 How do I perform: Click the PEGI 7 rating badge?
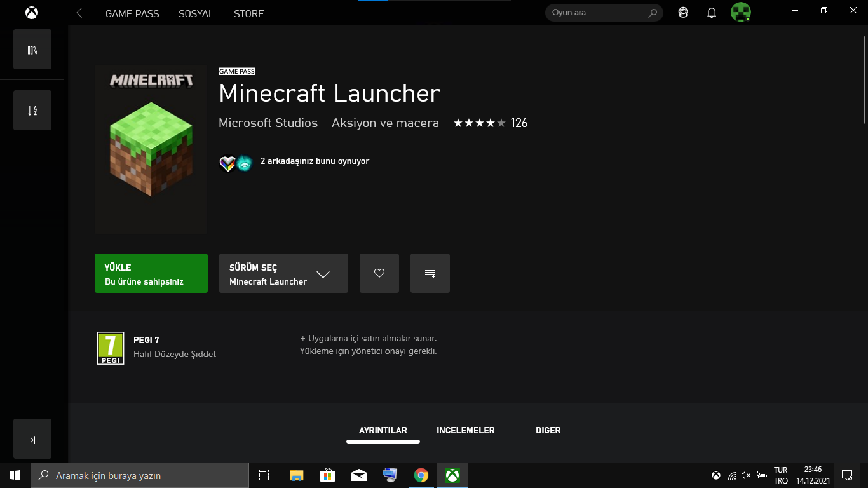tap(111, 348)
